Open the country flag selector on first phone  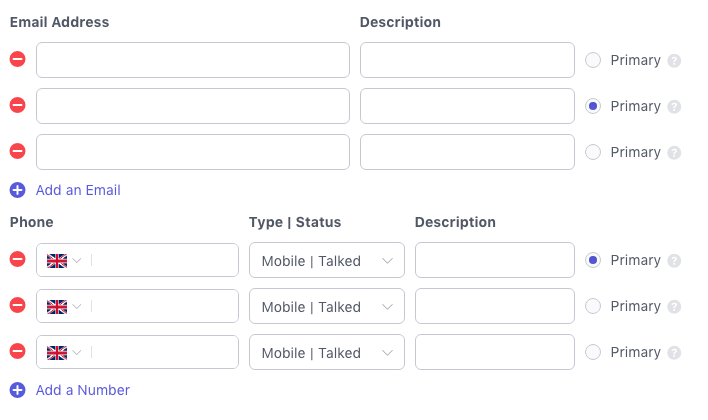click(x=64, y=260)
